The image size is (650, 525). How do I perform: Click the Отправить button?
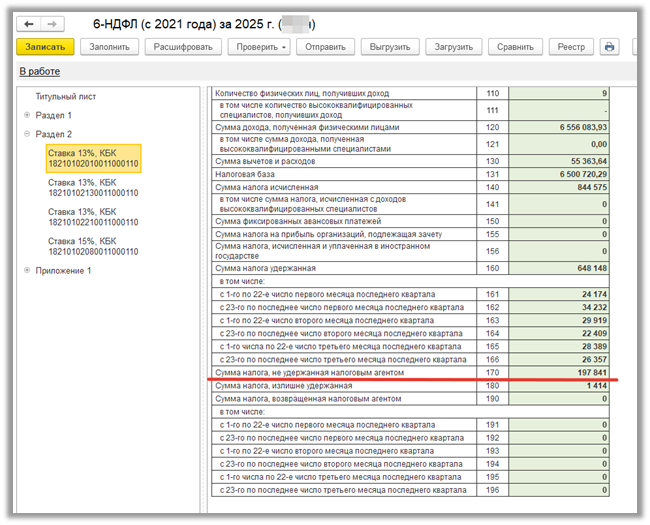click(326, 47)
